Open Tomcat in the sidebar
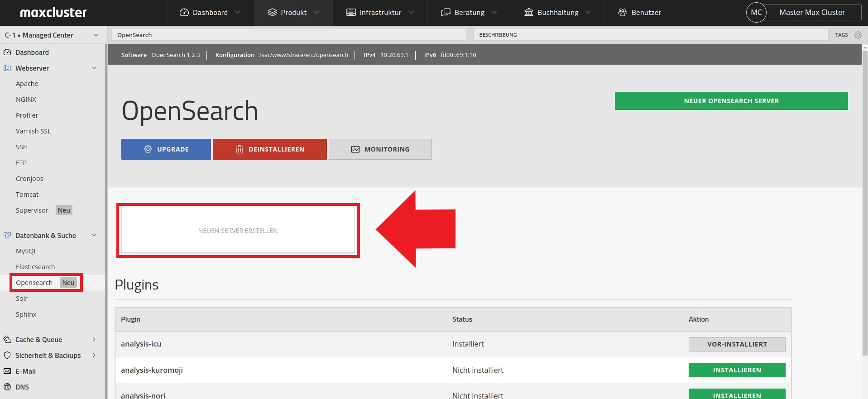Viewport: 868px width, 399px height. [27, 195]
